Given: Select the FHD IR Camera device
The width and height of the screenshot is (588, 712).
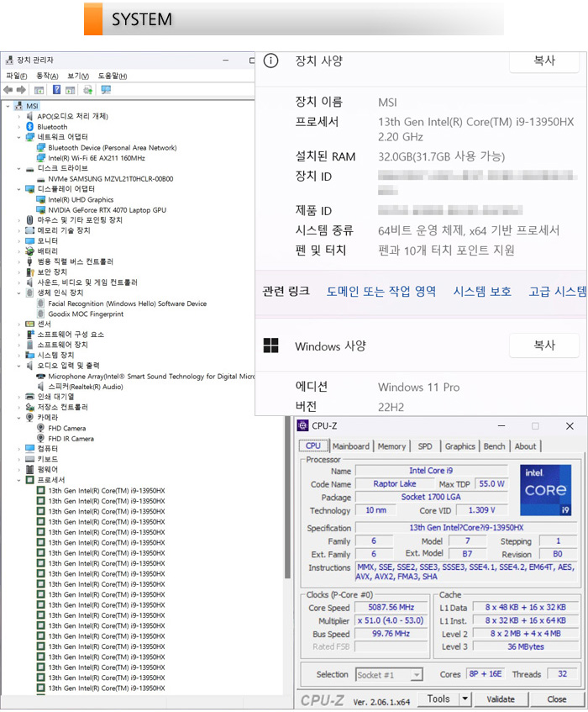Looking at the screenshot, I should coord(71,439).
